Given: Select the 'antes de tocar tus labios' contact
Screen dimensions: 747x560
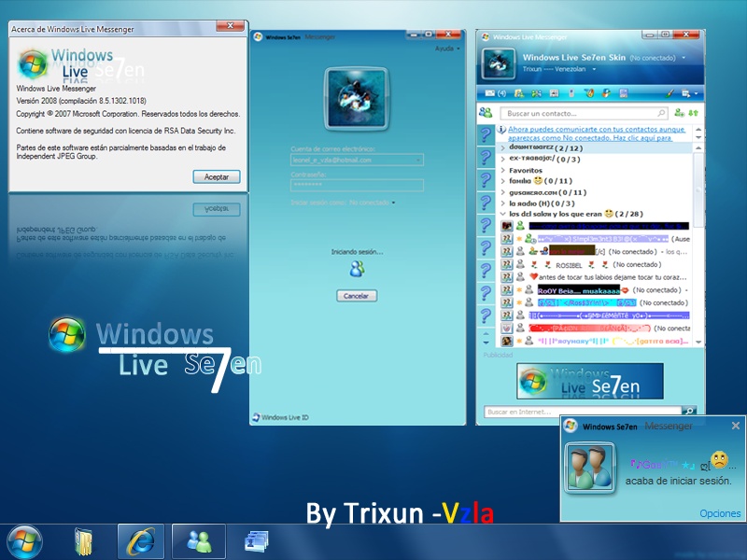Looking at the screenshot, I should click(596, 277).
